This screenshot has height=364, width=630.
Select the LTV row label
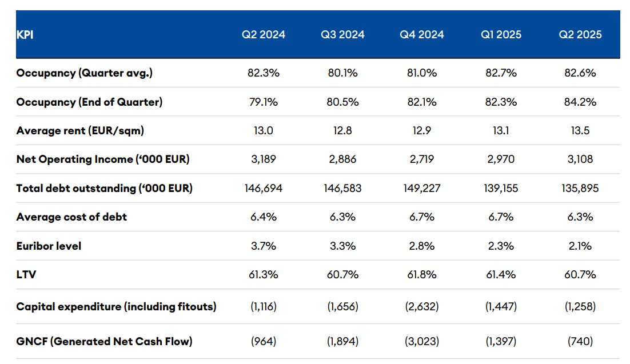[x=25, y=275]
